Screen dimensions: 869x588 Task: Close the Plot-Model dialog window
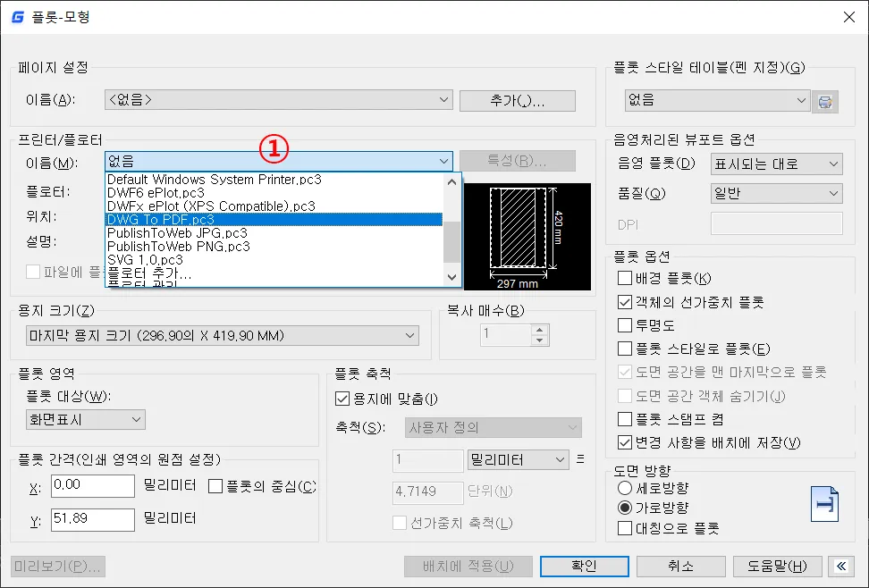pyautogui.click(x=848, y=17)
